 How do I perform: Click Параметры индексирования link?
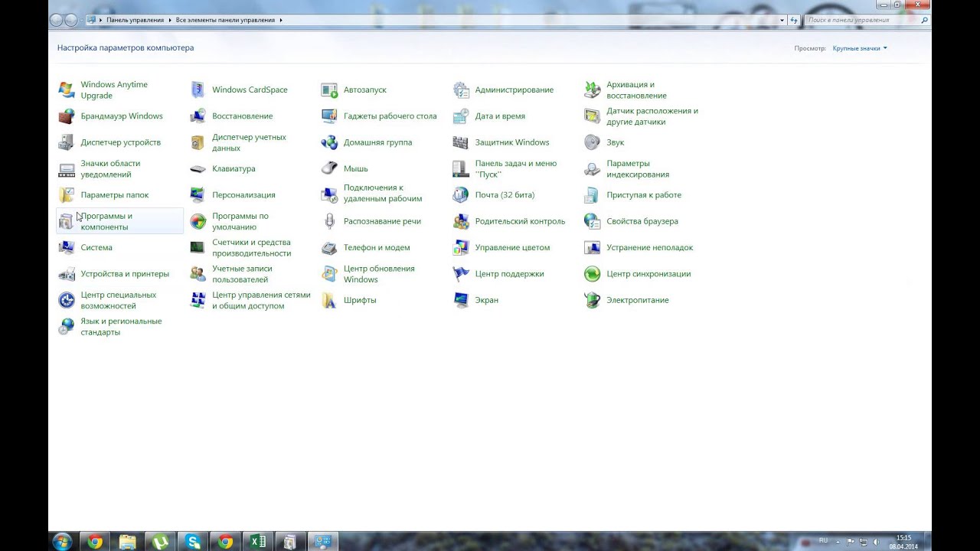[638, 168]
